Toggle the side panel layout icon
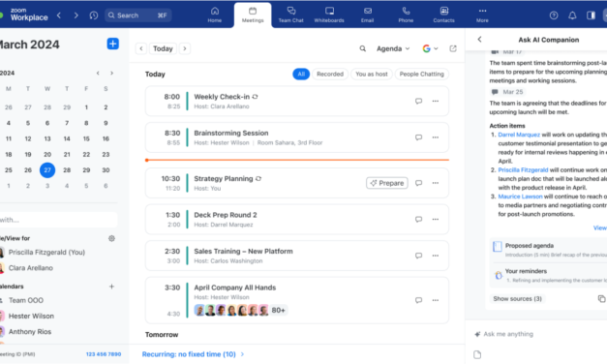The height and width of the screenshot is (364, 607). (591, 15)
